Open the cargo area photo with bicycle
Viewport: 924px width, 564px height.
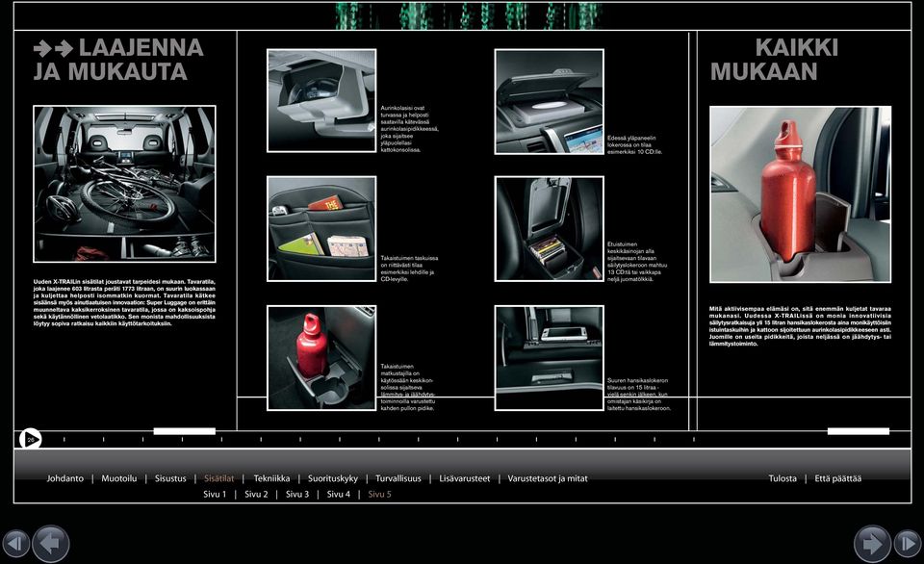(125, 184)
